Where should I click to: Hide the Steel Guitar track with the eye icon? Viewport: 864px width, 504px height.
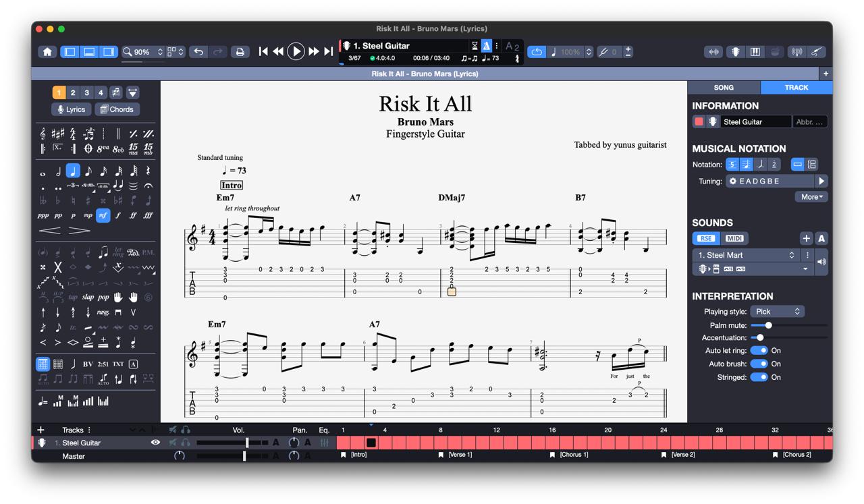[x=155, y=443]
